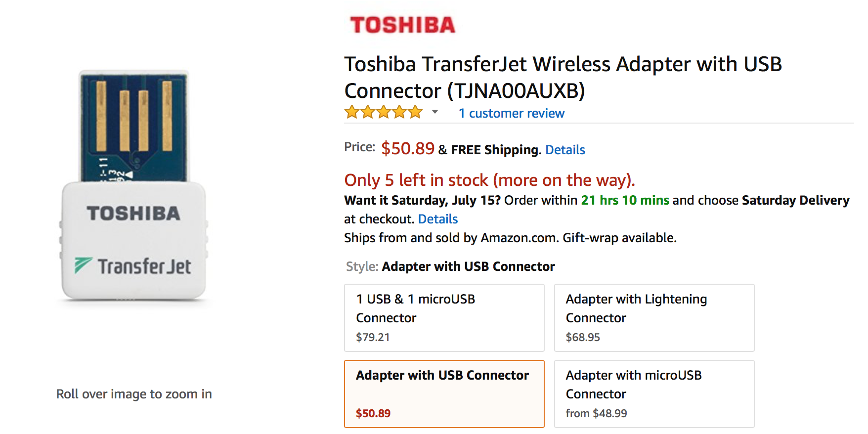This screenshot has width=868, height=434.
Task: Select the 1 USB & 1 microUSB style
Action: coord(444,317)
